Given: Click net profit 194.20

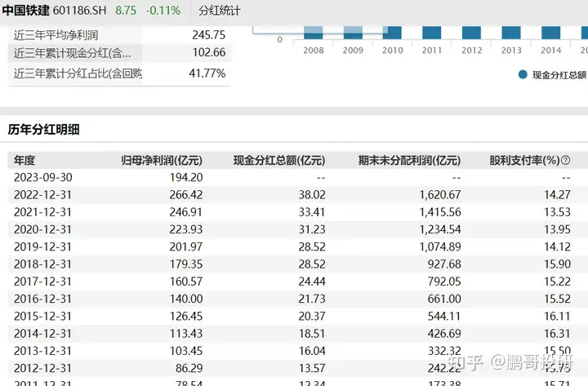Looking at the screenshot, I should (186, 177).
